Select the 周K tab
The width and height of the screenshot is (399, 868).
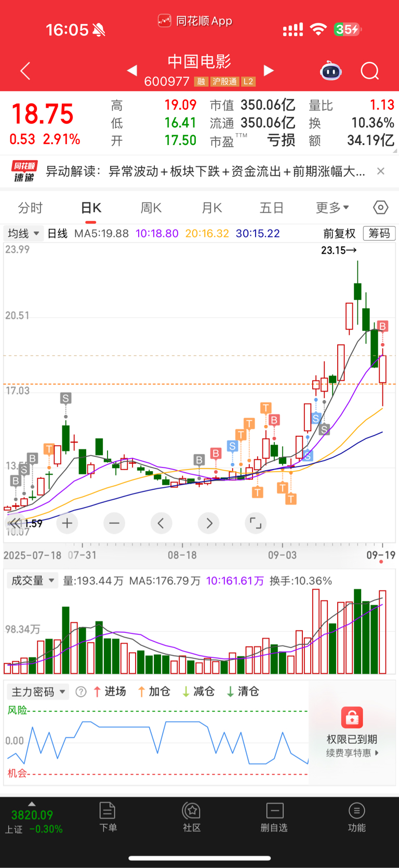pos(151,208)
